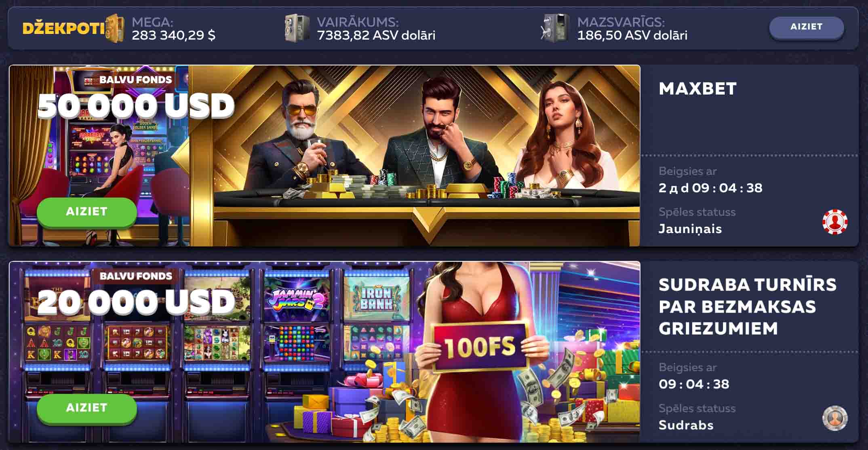Click the Vairākums jackpot amount 7383,82
868x450 pixels.
click(x=376, y=36)
